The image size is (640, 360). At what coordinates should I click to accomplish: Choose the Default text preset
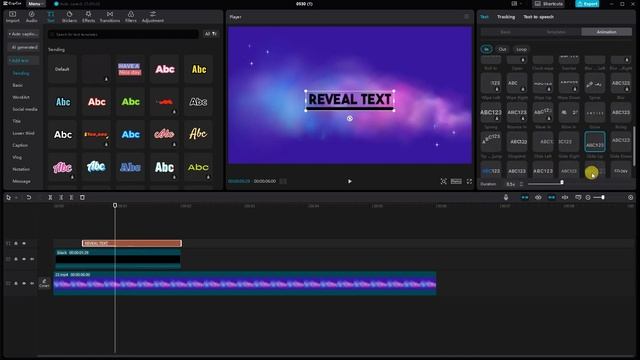point(62,69)
